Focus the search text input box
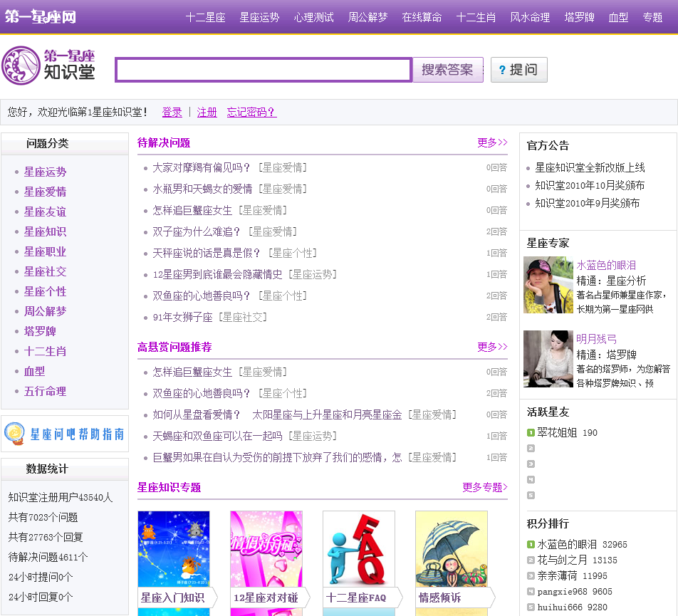 click(264, 70)
